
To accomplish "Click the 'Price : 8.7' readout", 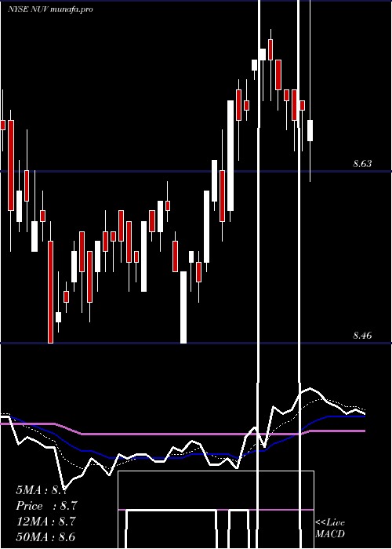I will (46, 506).
